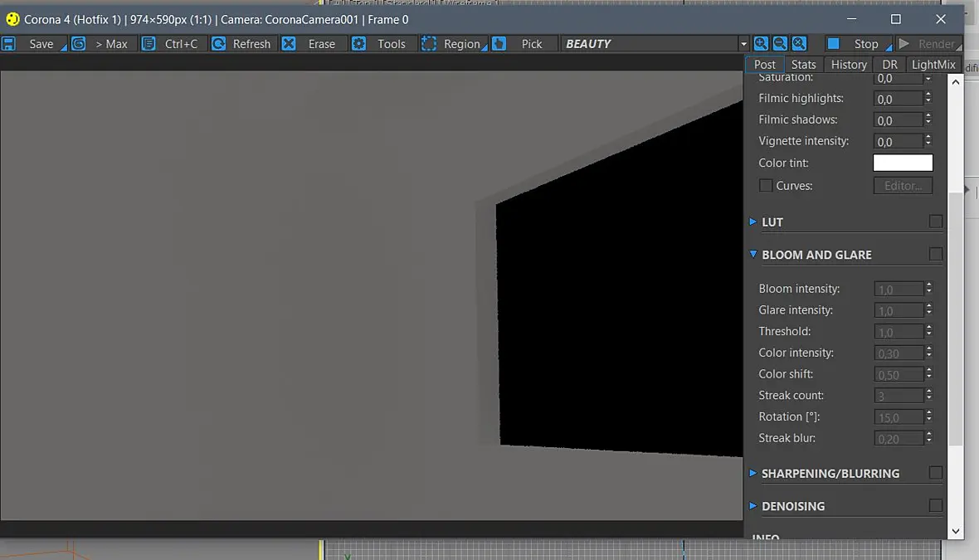
Task: Enable the Curves checkbox
Action: pos(766,185)
